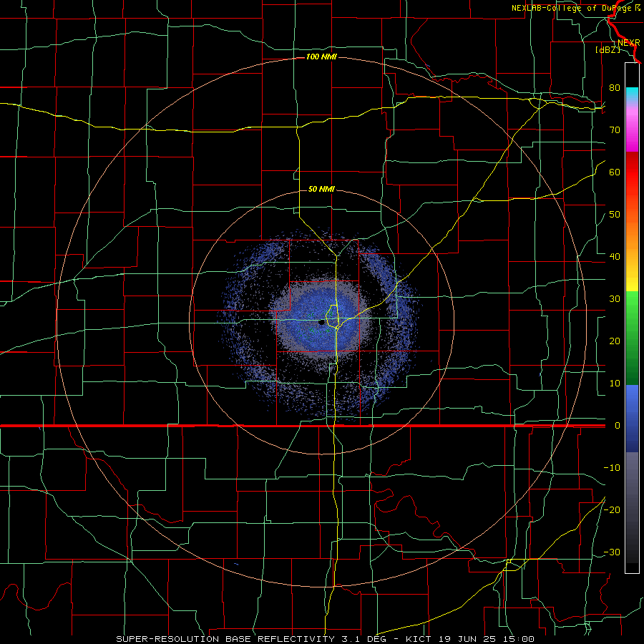This screenshot has width=644, height=644.
Task: Click the magenta section of the color bar
Action: coord(632,132)
